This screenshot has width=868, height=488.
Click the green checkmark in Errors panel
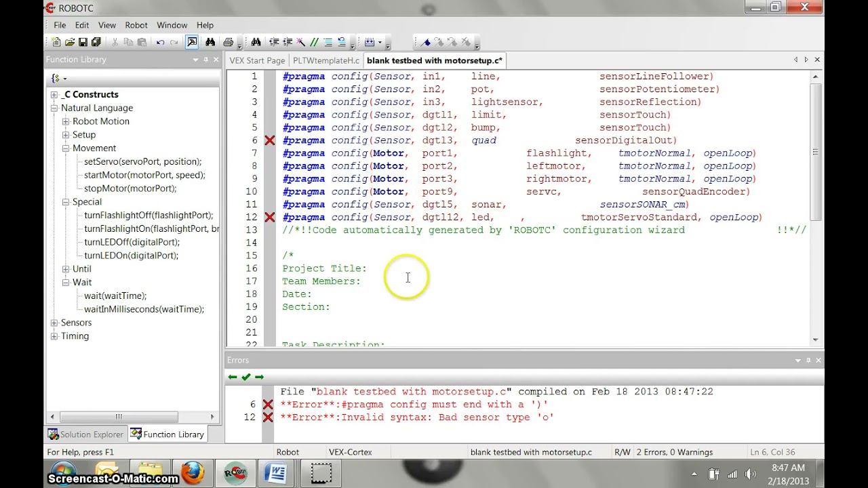[245, 377]
